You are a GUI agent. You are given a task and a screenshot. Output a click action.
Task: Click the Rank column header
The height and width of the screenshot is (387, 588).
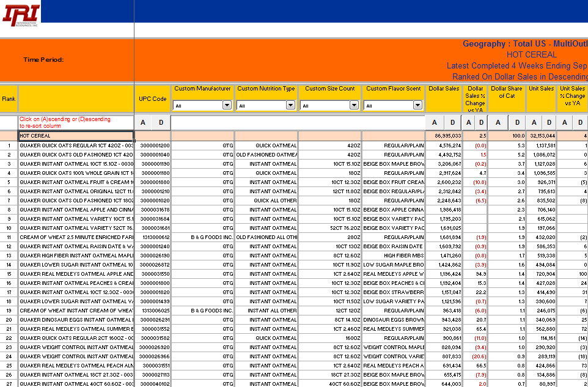9,99
